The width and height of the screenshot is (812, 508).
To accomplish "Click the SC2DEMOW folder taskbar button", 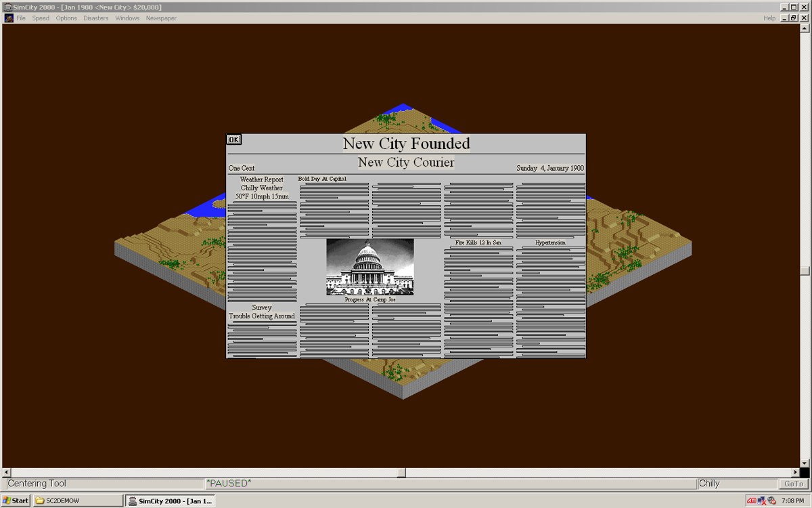I will tap(74, 501).
